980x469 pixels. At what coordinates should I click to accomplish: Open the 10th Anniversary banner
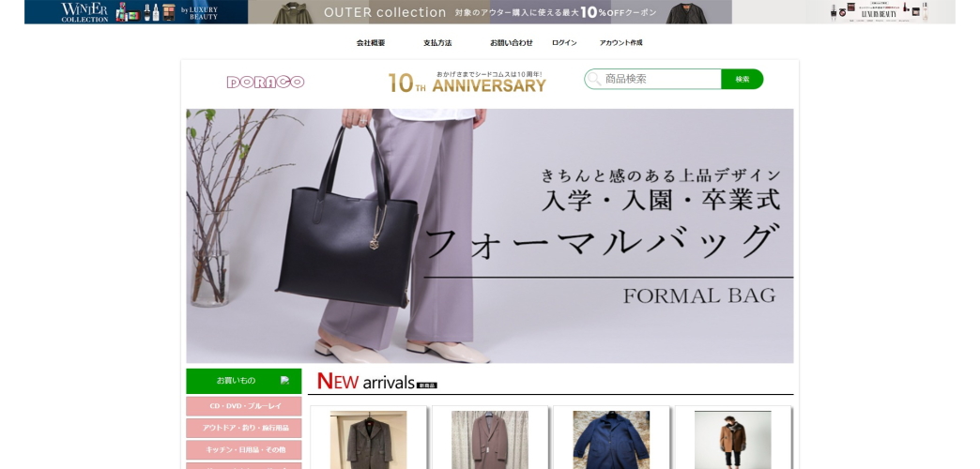(x=467, y=82)
